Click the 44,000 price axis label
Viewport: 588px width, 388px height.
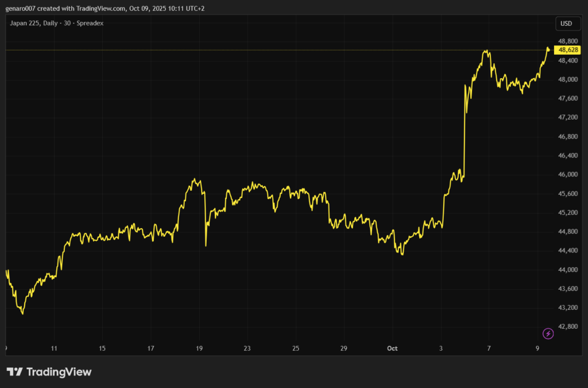click(567, 270)
